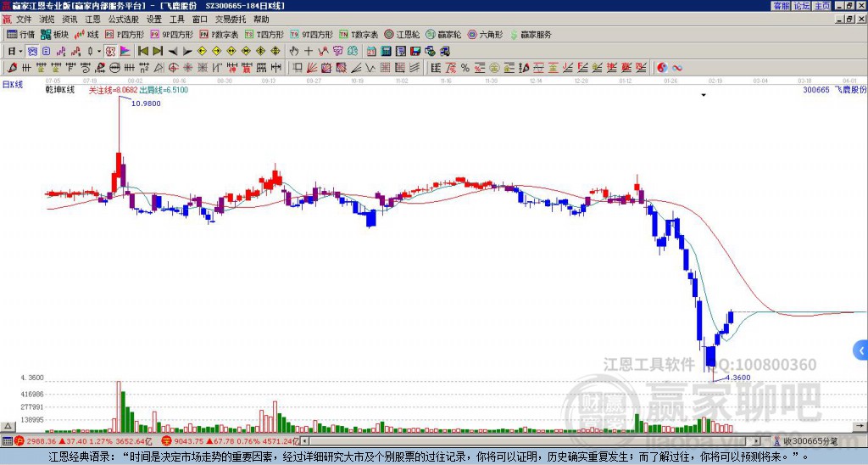Open the 江恩轮 tool
Screen dimensions: 868x465
(403, 34)
